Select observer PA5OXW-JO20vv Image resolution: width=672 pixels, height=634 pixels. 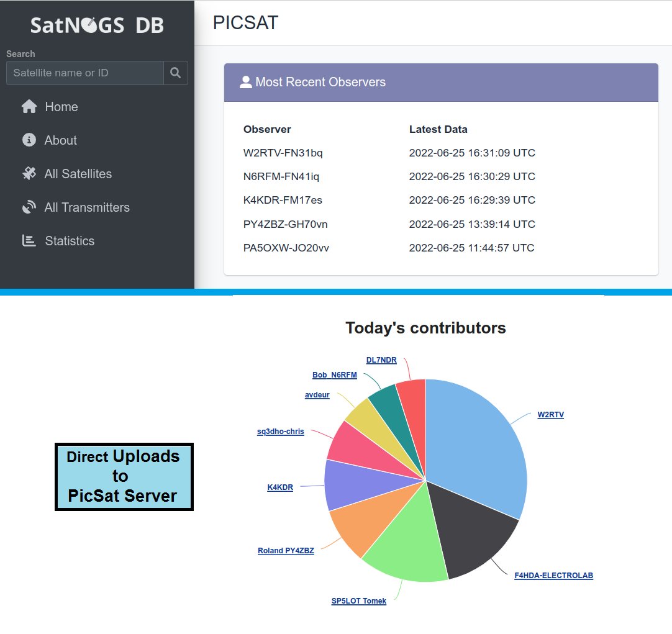click(286, 248)
